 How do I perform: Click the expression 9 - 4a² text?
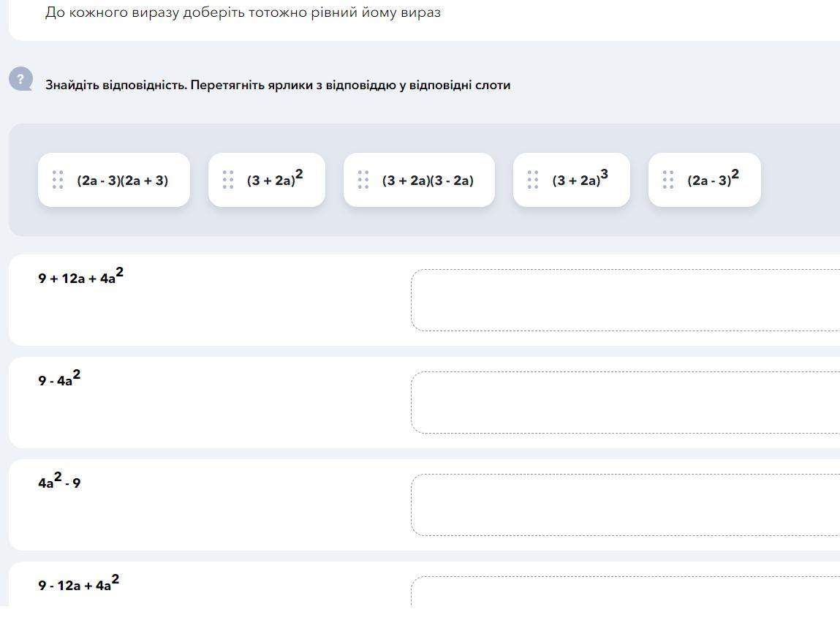coord(59,380)
